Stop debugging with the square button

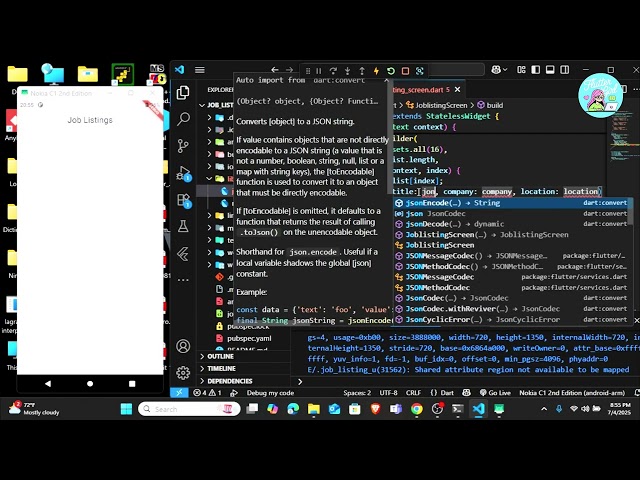[405, 71]
